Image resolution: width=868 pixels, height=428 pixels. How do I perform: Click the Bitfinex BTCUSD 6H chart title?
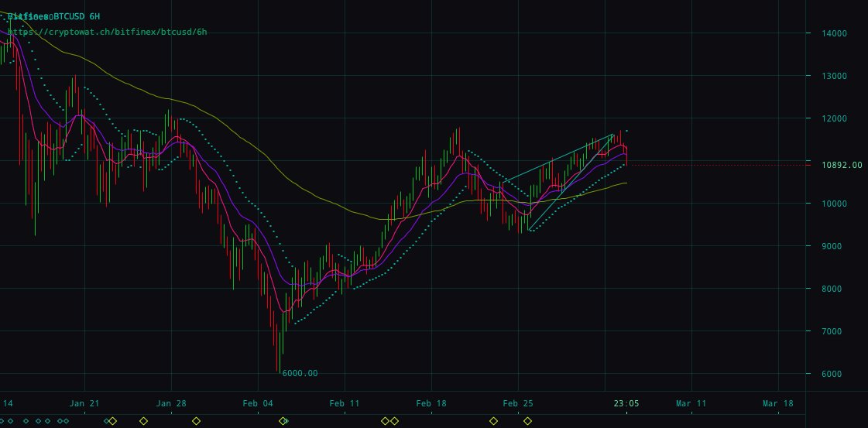coord(53,16)
